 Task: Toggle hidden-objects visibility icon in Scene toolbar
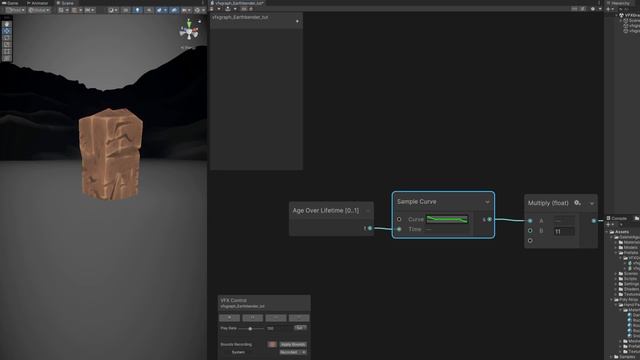point(175,10)
